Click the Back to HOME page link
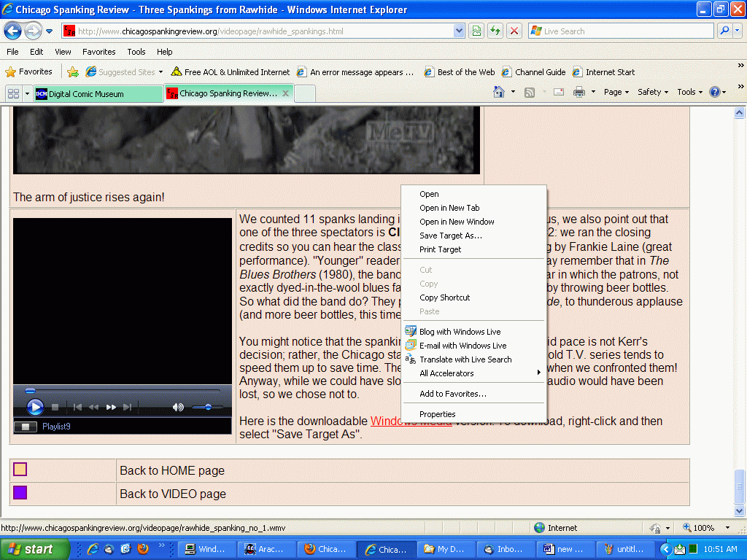 point(172,470)
